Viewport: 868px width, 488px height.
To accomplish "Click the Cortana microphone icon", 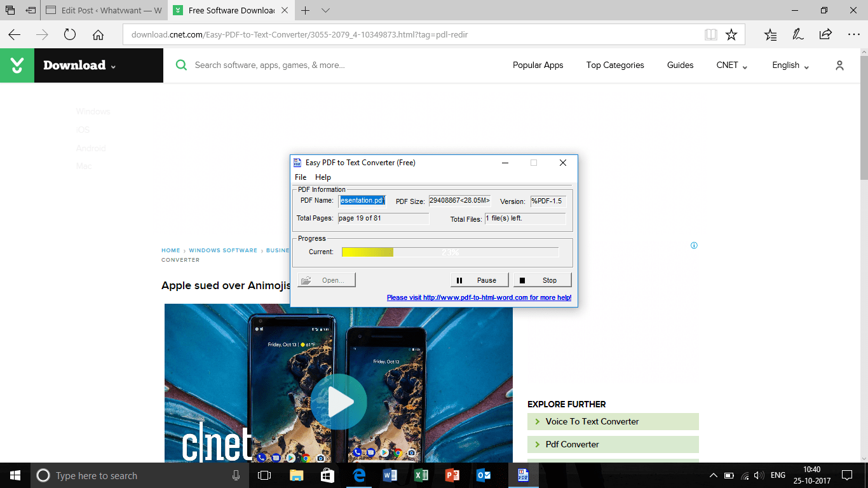I will (236, 475).
